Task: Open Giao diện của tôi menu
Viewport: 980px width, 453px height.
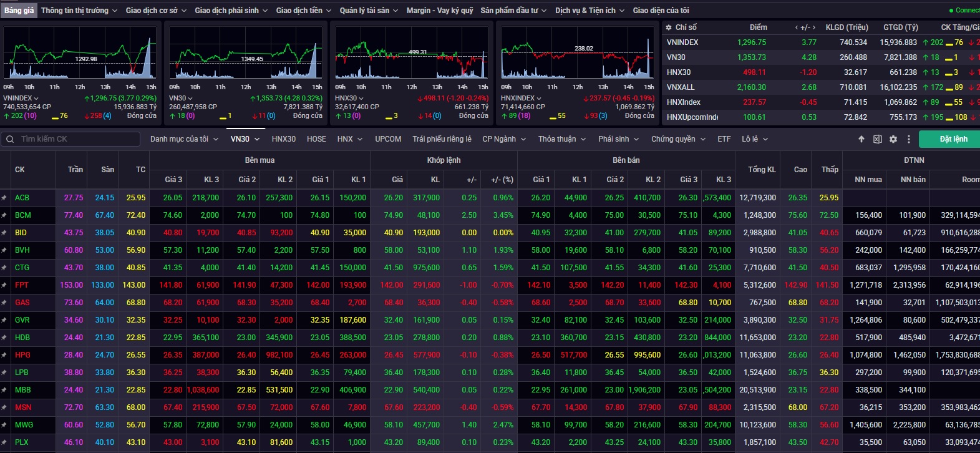Action: point(661,11)
